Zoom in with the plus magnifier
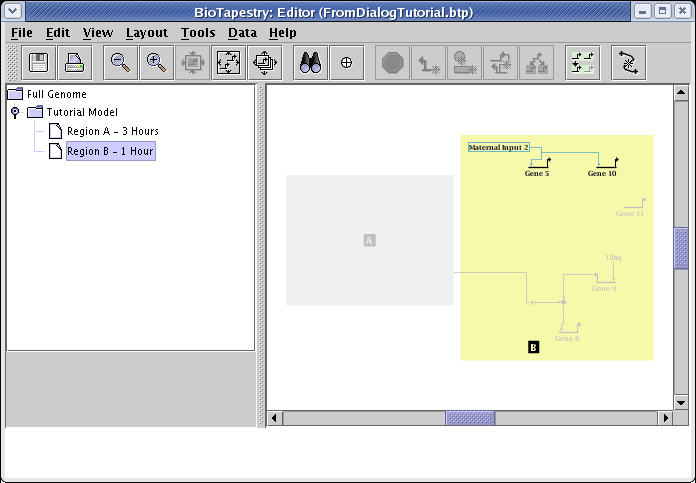The height and width of the screenshot is (483, 696). [156, 62]
